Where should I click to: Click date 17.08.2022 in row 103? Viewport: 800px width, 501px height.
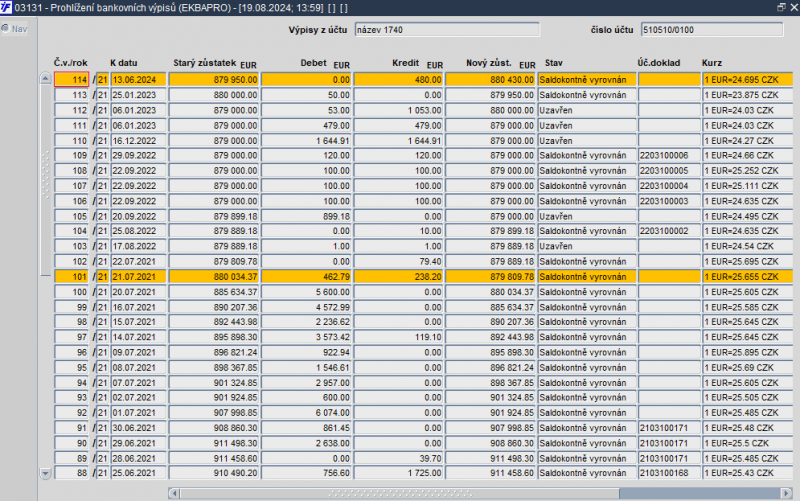[138, 246]
